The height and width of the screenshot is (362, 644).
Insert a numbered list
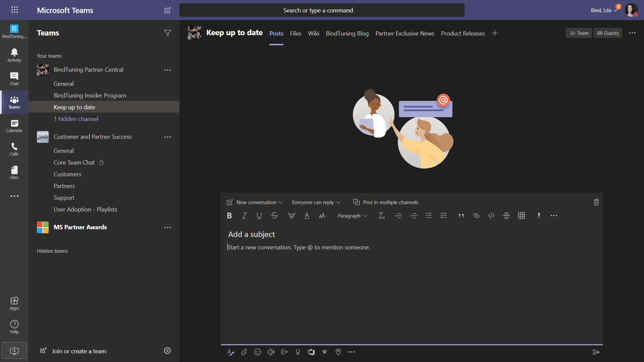click(x=444, y=216)
